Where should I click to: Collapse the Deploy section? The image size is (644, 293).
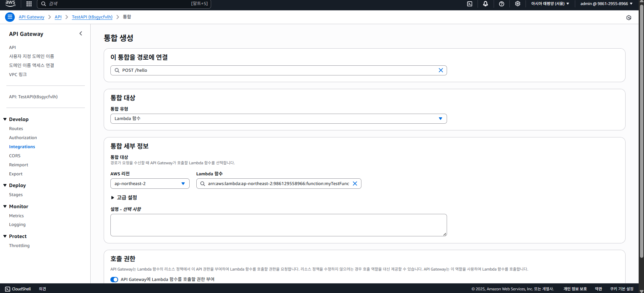point(5,185)
